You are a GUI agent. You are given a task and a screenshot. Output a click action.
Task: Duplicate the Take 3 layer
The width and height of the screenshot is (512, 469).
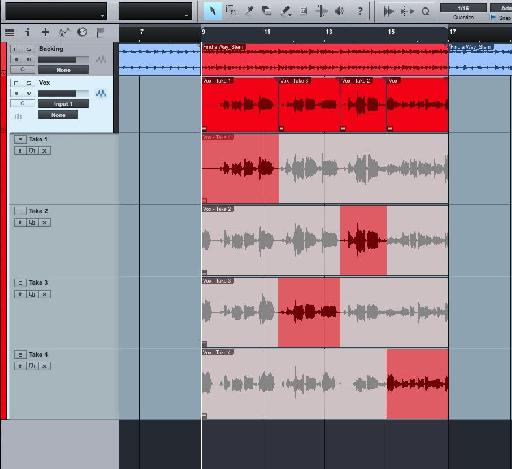click(x=32, y=294)
